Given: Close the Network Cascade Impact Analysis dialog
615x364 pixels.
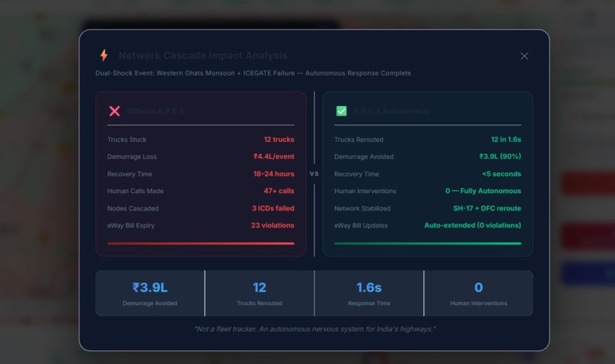Looking at the screenshot, I should (524, 56).
